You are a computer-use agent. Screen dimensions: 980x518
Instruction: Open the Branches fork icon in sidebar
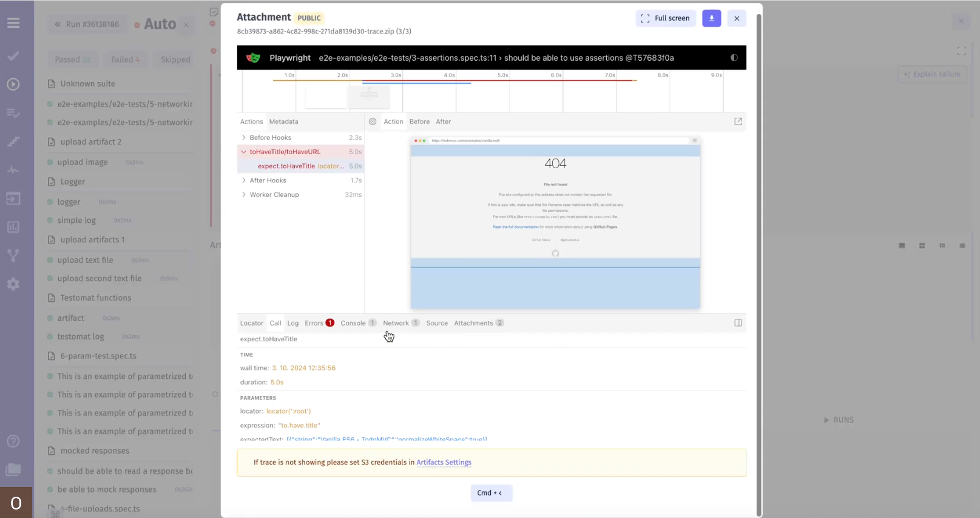tap(13, 256)
